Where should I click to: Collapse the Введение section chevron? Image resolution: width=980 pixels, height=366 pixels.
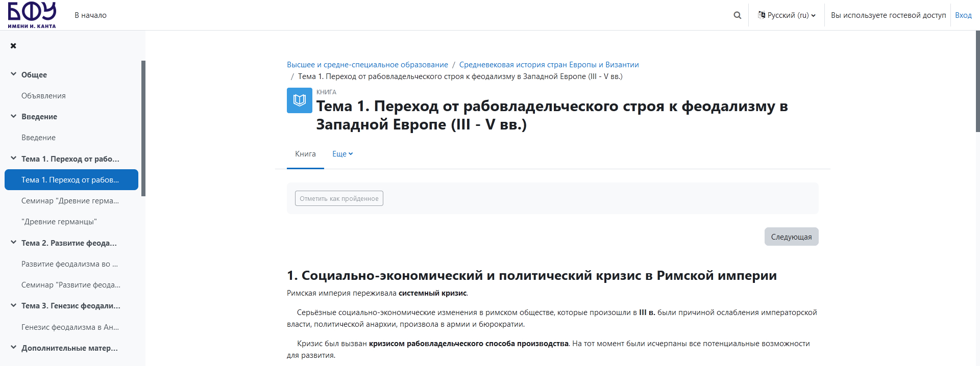pos(13,116)
